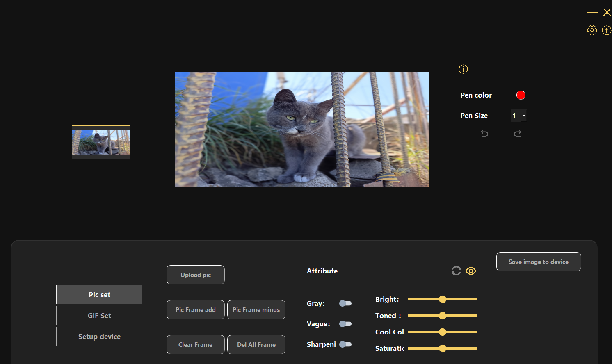
Task: Click the Saturation slider handle
Action: (442, 348)
